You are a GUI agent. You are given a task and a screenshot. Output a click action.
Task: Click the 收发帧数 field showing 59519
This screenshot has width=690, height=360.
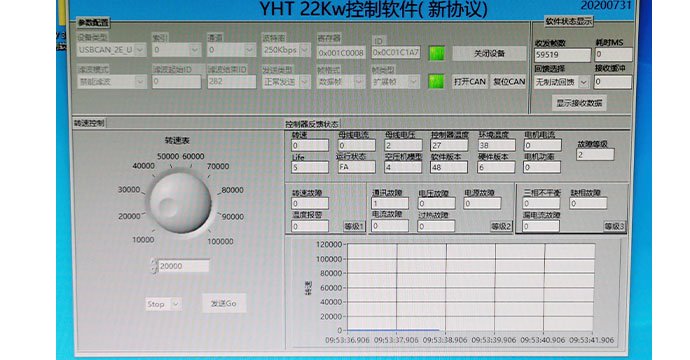click(x=562, y=55)
